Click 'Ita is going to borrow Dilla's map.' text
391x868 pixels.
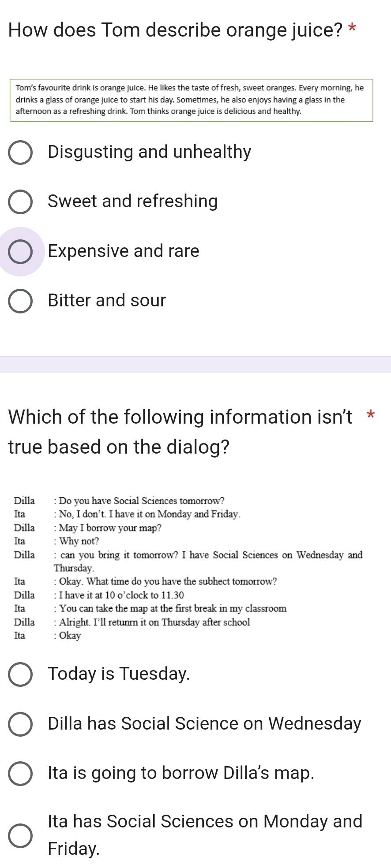181,773
